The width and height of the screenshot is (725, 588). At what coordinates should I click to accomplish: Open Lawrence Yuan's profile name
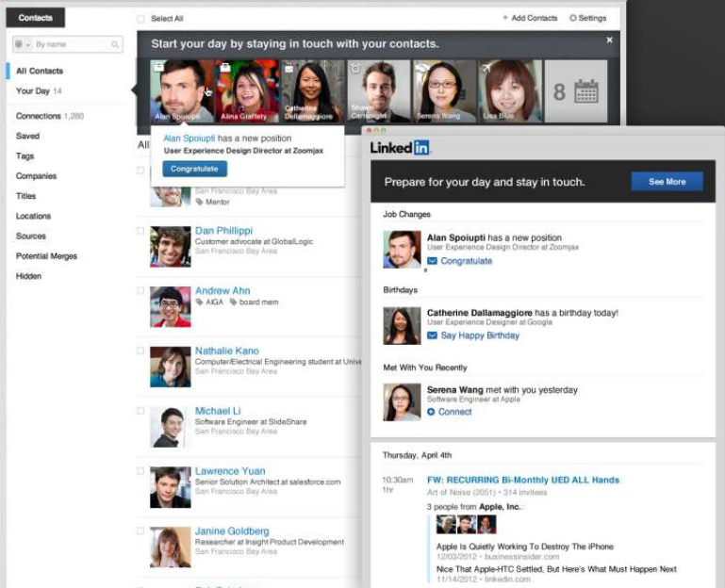[230, 471]
